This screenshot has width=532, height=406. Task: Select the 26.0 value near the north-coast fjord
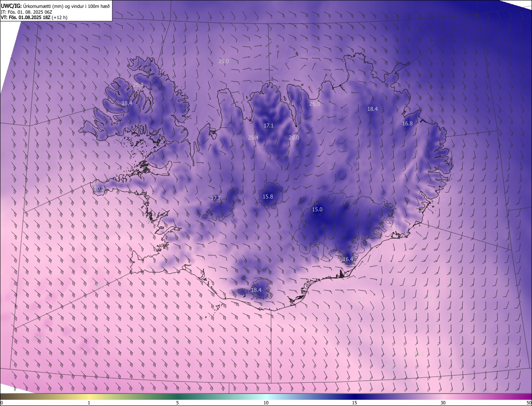pos(315,104)
